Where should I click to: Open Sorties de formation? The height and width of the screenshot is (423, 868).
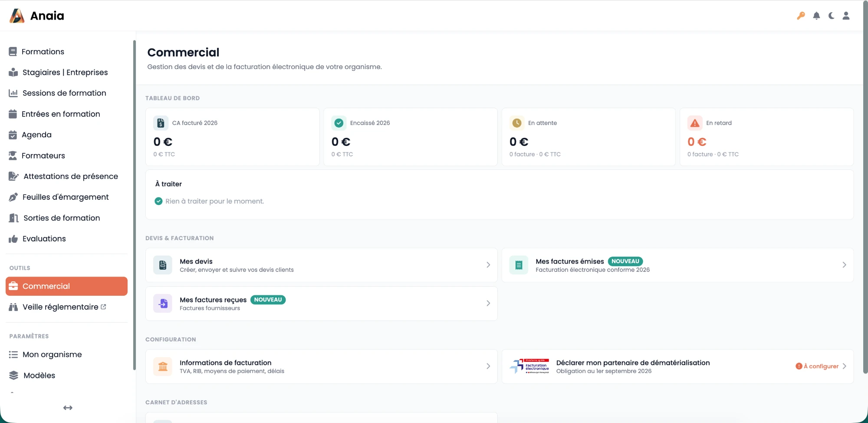click(66, 218)
